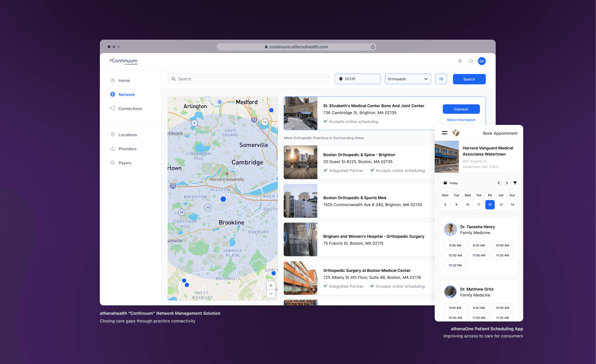The width and height of the screenshot is (596, 364).
Task: Click the location pin icon in ZIP field
Action: [x=341, y=79]
